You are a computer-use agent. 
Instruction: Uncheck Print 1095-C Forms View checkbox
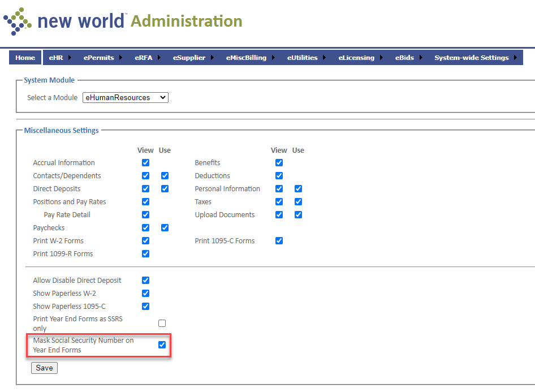(x=279, y=241)
